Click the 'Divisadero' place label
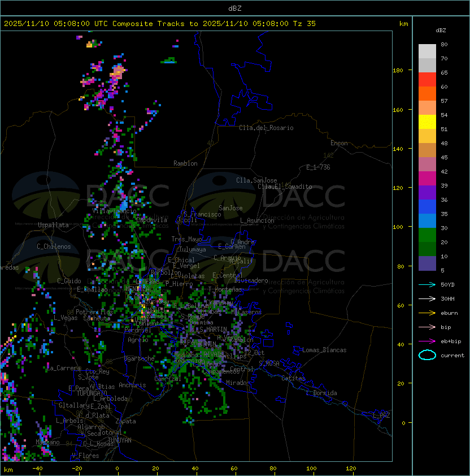 [x=251, y=280]
